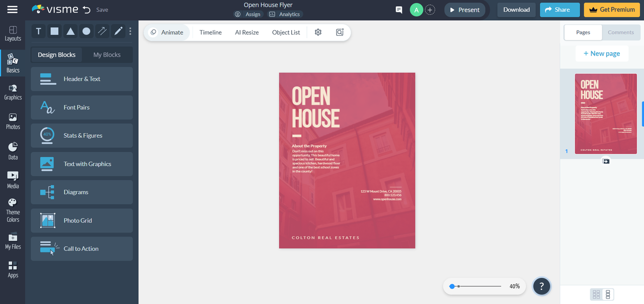Click the transition icon below page thumbnail
The image size is (644, 304).
(606, 161)
